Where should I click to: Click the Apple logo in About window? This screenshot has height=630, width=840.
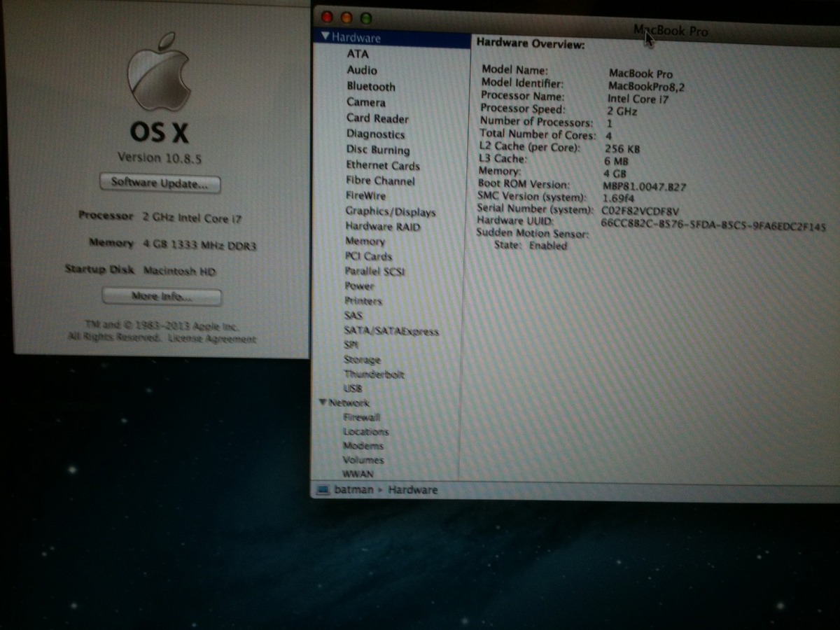159,73
